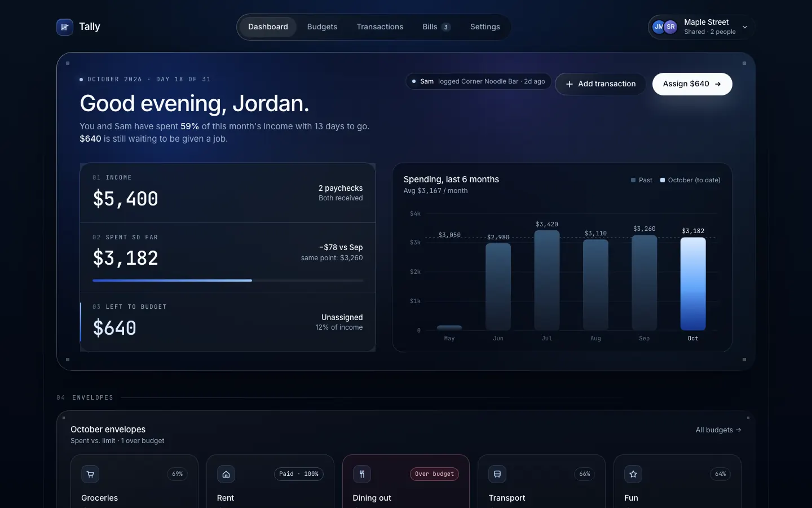Open the All budgets link
812x508 pixels.
click(x=718, y=430)
